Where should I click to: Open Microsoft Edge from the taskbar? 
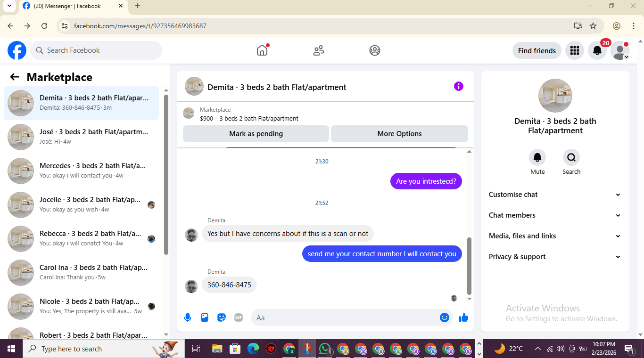pos(253,349)
